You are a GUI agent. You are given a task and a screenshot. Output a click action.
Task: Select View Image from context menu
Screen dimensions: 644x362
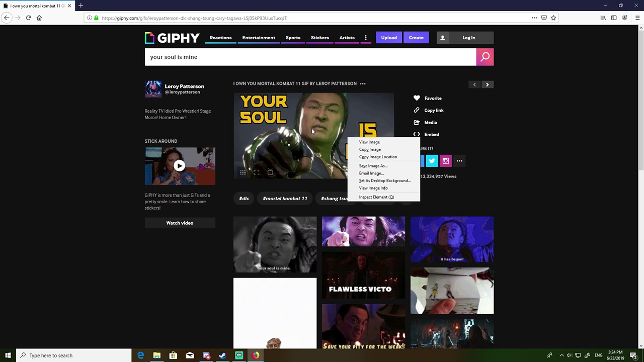coord(383,142)
